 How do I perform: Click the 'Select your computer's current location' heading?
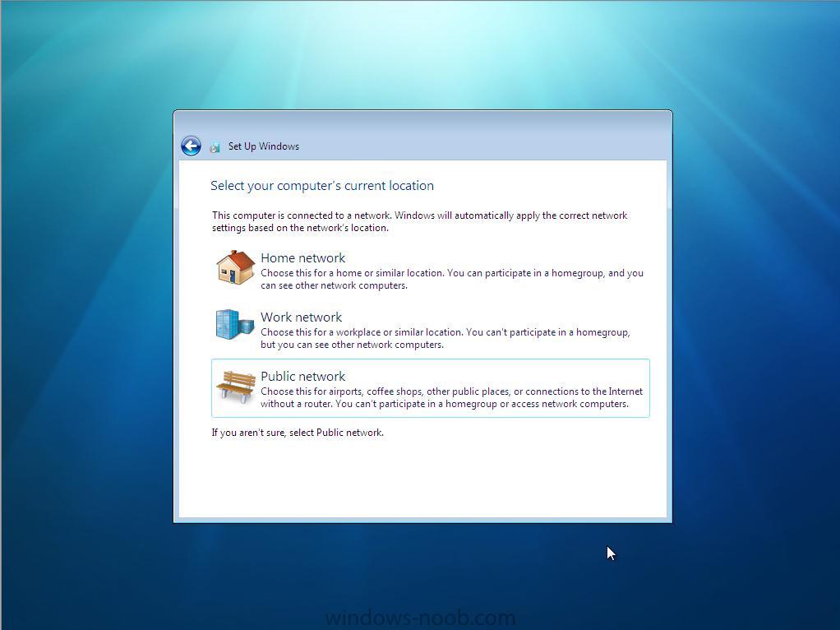[322, 186]
